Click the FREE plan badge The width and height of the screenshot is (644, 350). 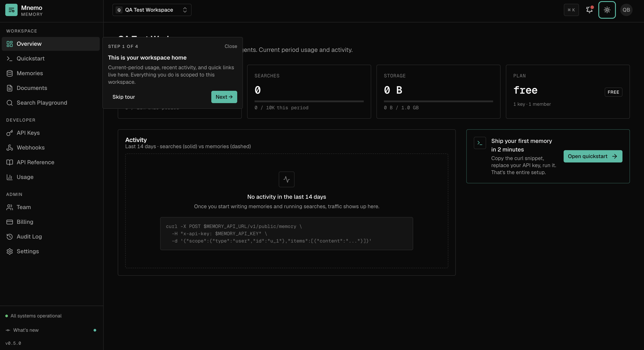tap(613, 92)
